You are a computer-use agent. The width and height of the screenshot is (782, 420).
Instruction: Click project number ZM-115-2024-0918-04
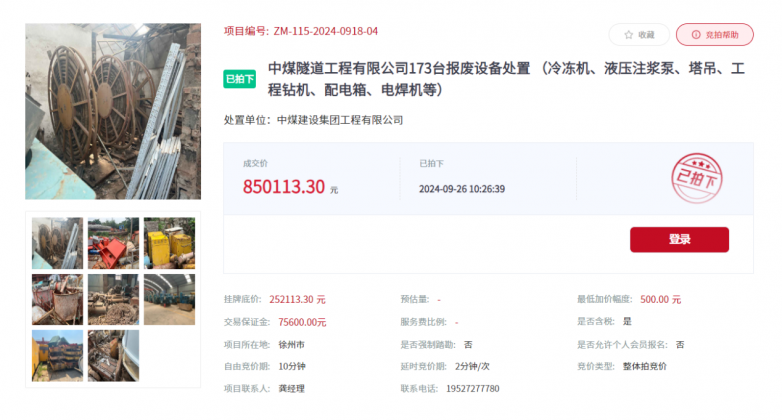[x=326, y=31]
